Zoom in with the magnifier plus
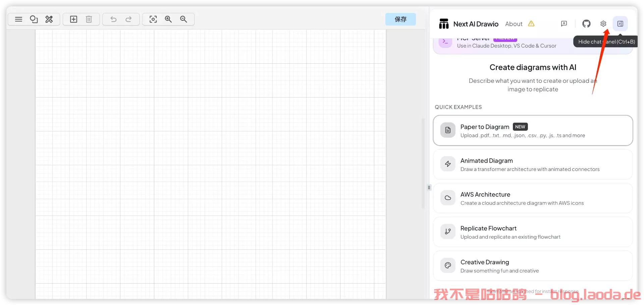The height and width of the screenshot is (305, 644). click(x=168, y=19)
